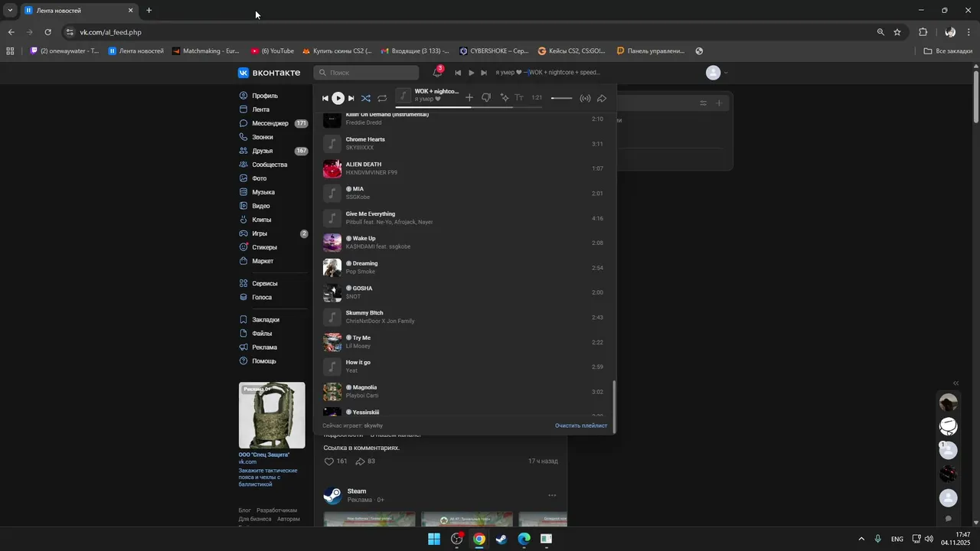This screenshot has width=980, height=551.
Task: Show lyrics via Tт icon
Action: (x=519, y=98)
